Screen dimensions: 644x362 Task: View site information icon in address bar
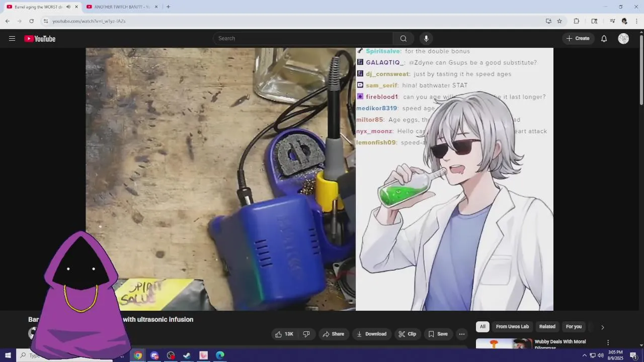(46, 21)
